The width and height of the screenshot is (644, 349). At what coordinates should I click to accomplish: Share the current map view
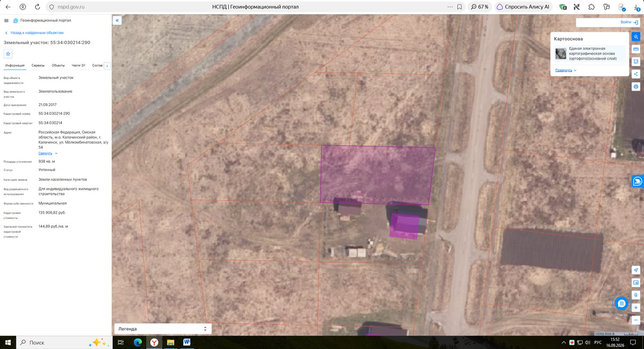(x=636, y=74)
